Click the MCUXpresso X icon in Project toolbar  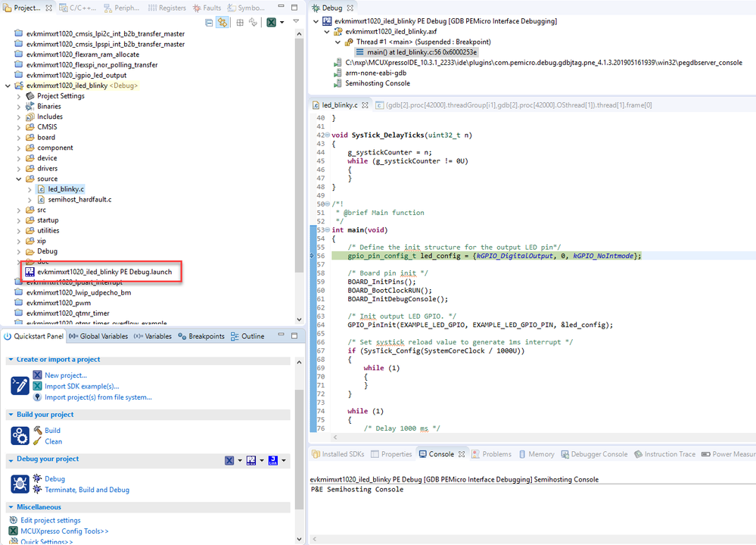tap(272, 22)
